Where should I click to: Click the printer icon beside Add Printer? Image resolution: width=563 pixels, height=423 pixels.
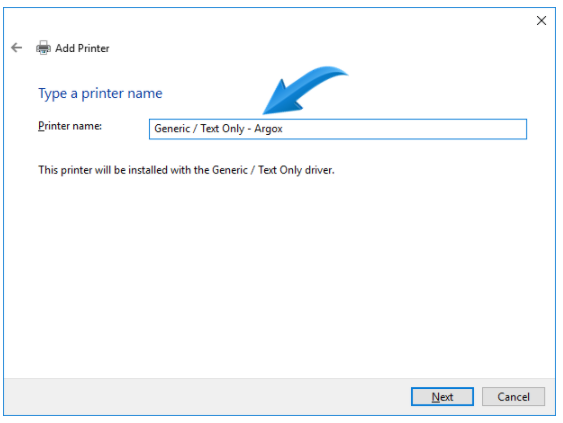[43, 47]
